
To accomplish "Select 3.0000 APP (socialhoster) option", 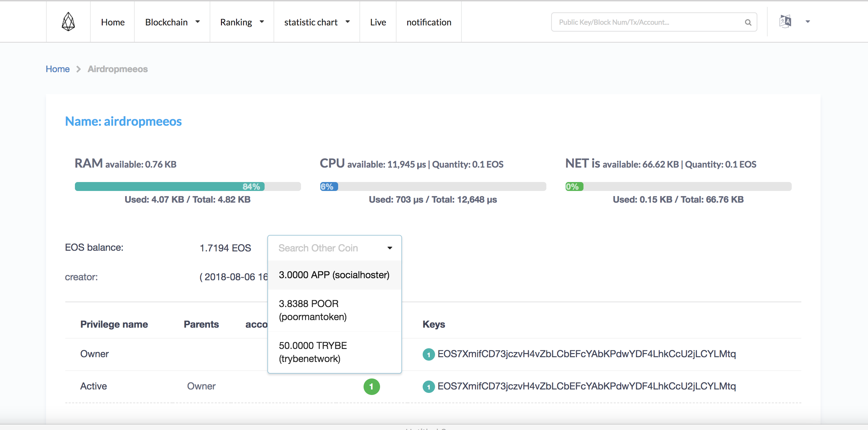I will pos(334,275).
